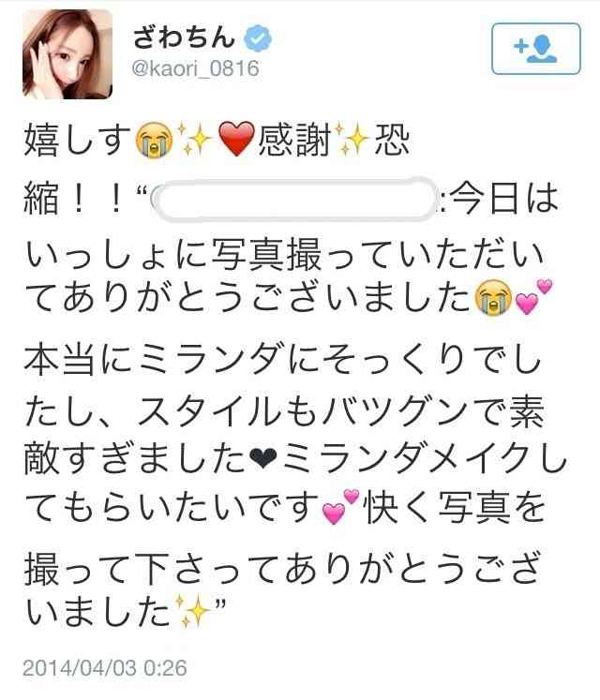Click the black heart after 素敵すぎました
This screenshot has width=600, height=700.
pyautogui.click(x=263, y=458)
